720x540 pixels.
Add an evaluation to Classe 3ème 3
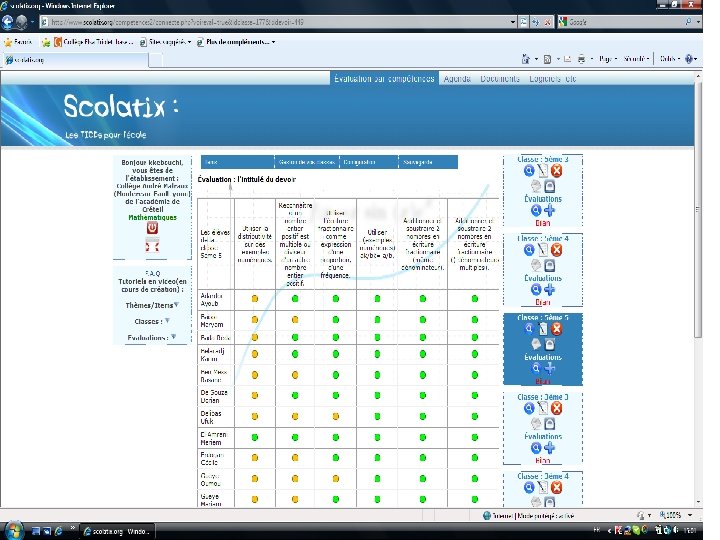click(550, 448)
